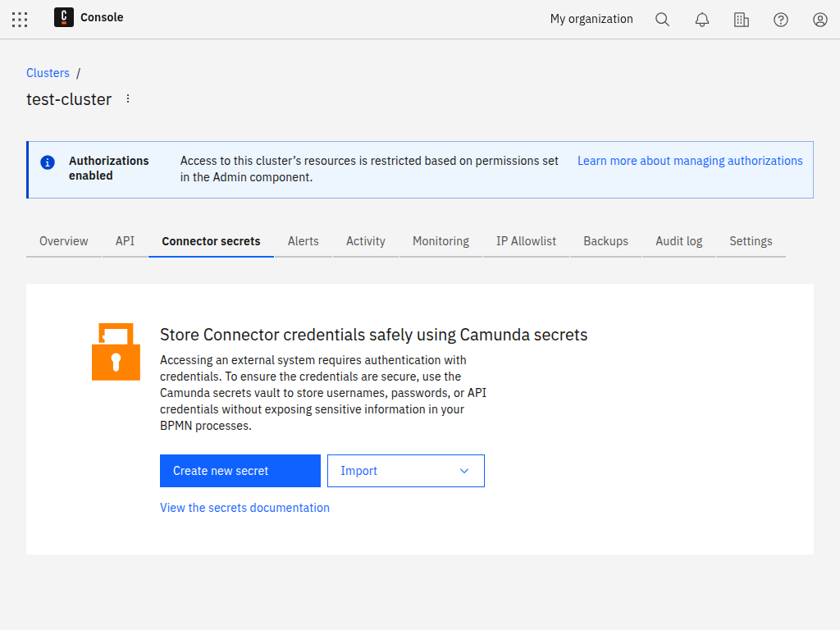
Task: Switch to the Backups tab
Action: [x=605, y=241]
